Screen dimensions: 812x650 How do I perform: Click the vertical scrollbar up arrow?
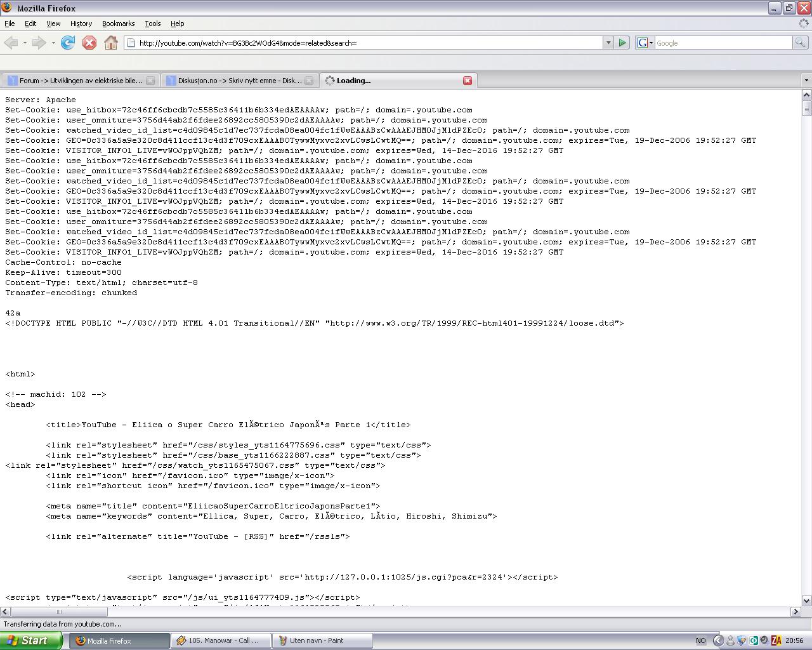(806, 95)
